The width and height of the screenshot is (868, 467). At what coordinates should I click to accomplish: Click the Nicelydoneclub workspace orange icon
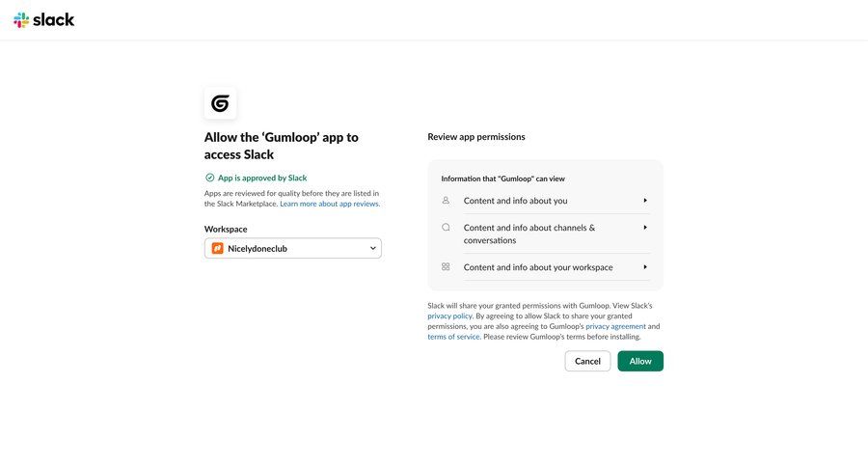pyautogui.click(x=218, y=248)
